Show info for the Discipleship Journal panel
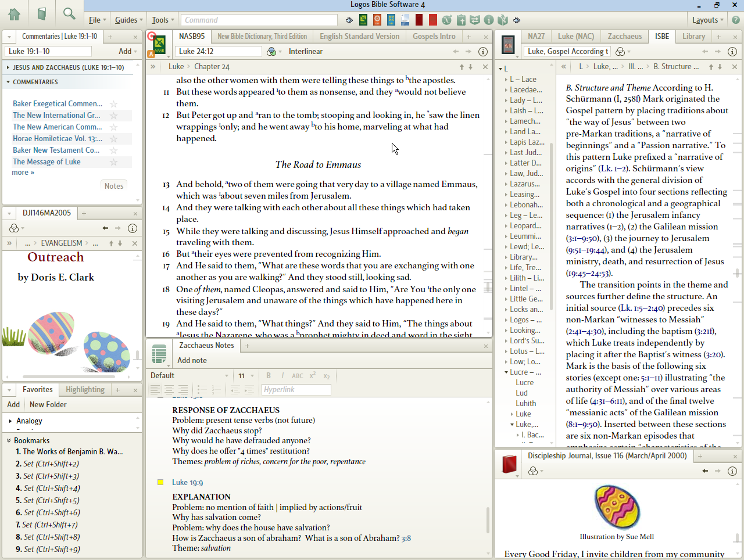 tap(732, 471)
